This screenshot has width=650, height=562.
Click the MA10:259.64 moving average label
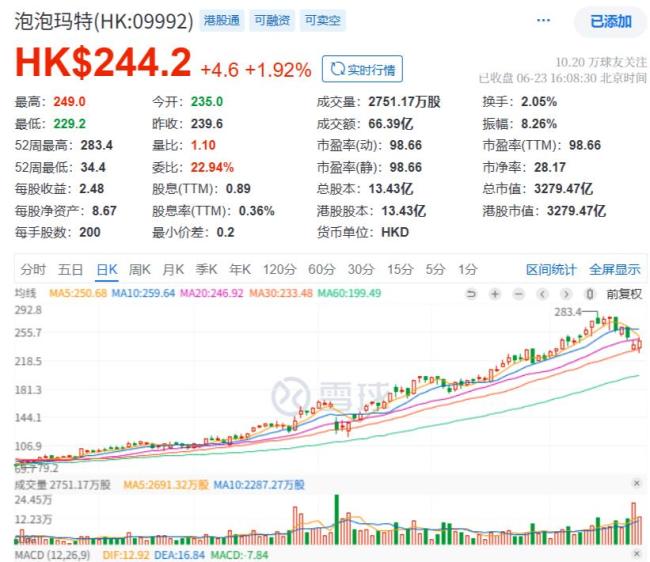click(x=143, y=293)
